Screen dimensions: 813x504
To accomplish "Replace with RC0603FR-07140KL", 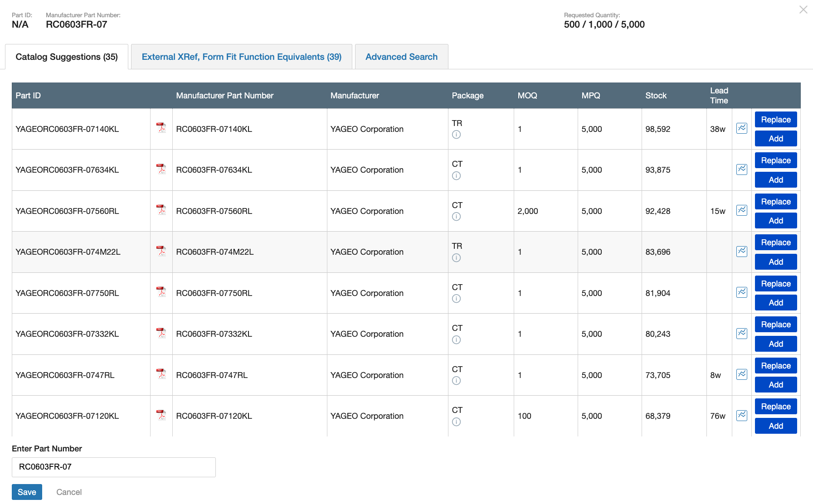I will pyautogui.click(x=776, y=120).
